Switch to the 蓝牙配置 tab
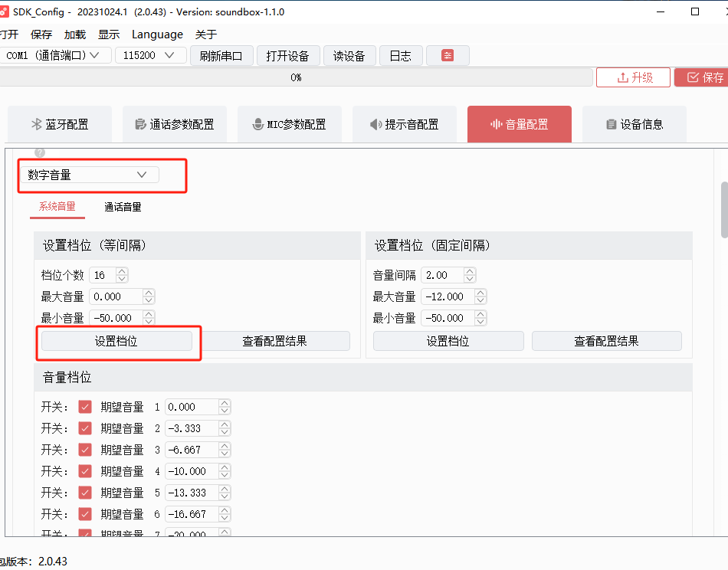The image size is (728, 570). pyautogui.click(x=60, y=124)
